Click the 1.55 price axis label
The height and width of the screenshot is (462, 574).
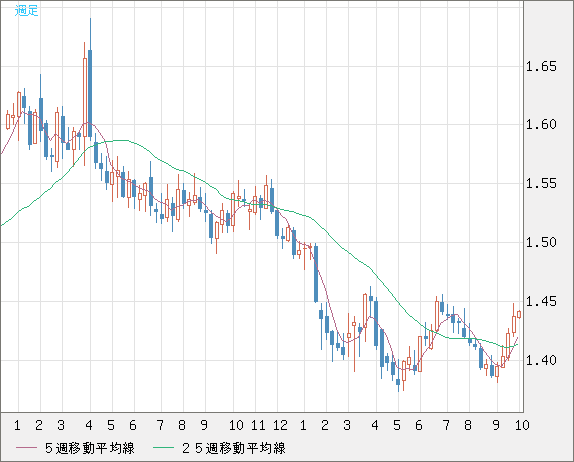click(x=541, y=183)
